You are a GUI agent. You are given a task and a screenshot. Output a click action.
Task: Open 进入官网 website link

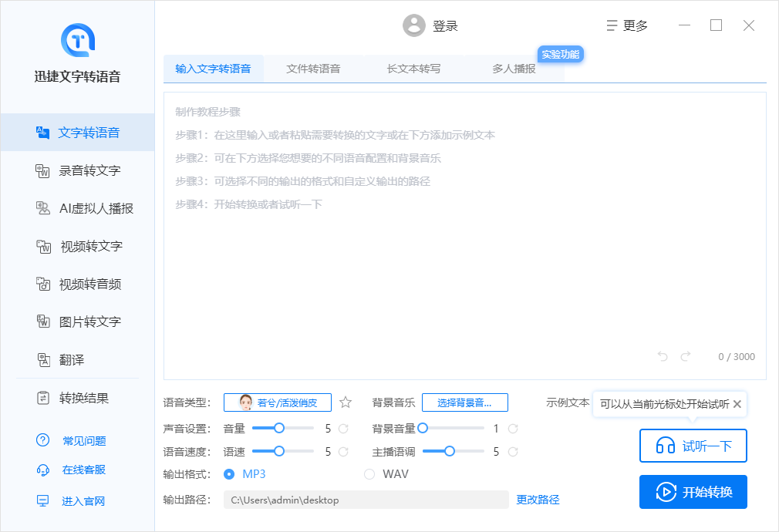[x=71, y=501]
